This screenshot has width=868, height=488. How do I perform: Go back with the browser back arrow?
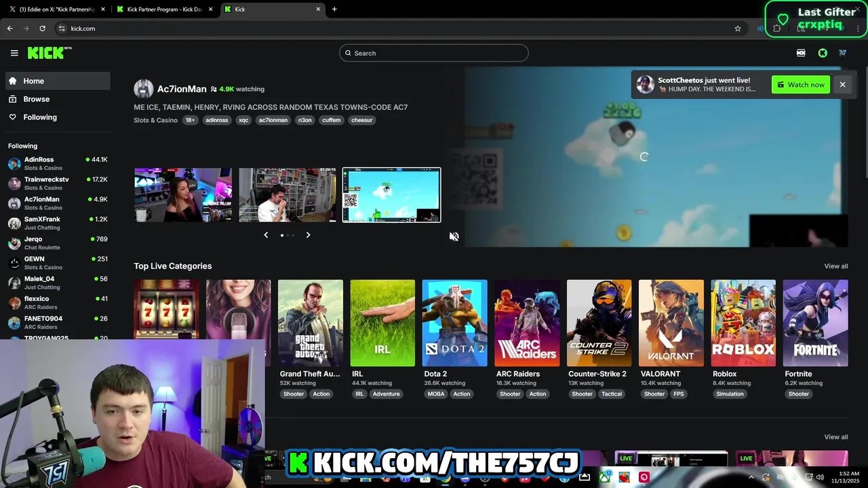pyautogui.click(x=10, y=28)
